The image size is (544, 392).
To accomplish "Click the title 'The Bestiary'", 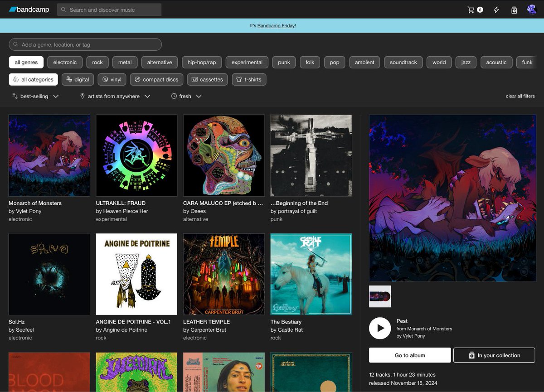I will [286, 322].
